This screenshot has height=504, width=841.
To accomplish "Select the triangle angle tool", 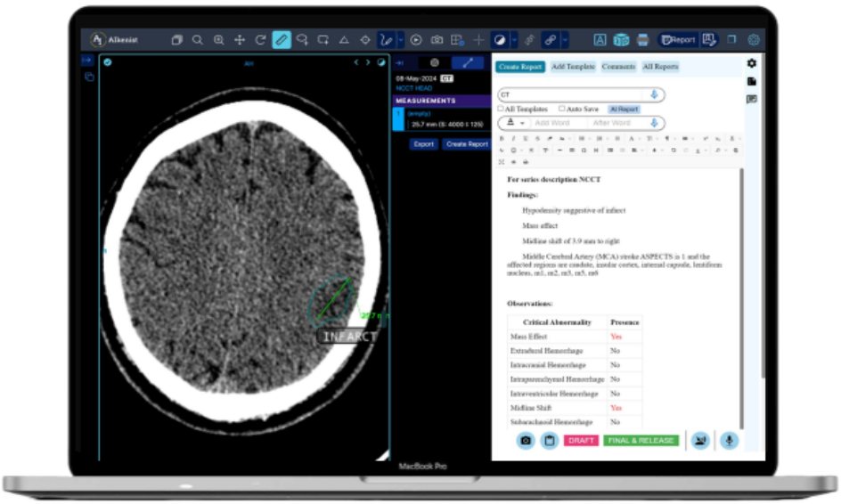I will pos(345,40).
